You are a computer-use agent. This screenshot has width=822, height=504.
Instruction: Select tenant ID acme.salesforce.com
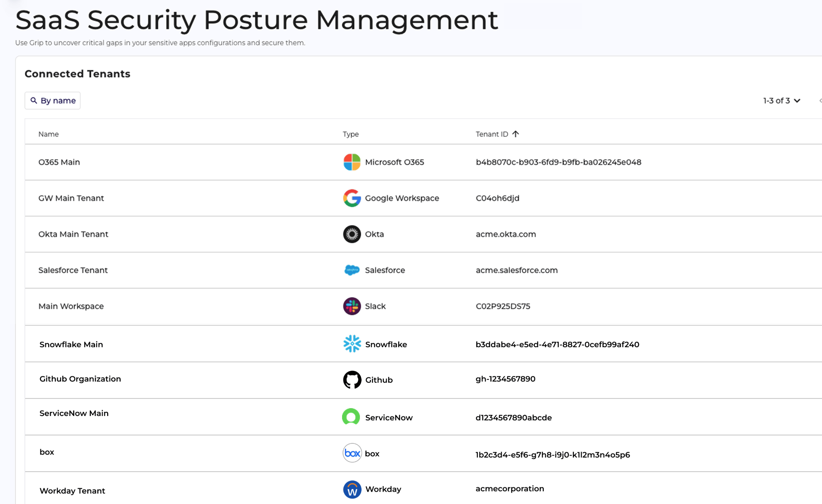(516, 270)
